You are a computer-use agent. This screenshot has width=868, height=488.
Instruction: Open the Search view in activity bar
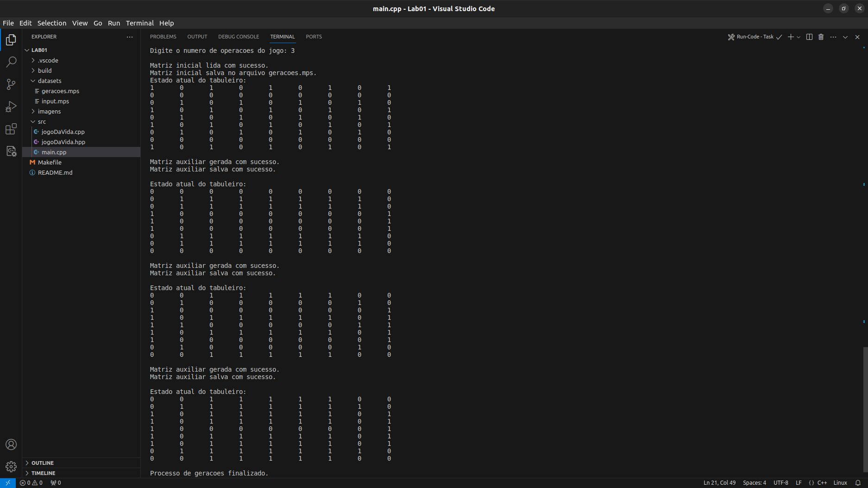click(11, 62)
